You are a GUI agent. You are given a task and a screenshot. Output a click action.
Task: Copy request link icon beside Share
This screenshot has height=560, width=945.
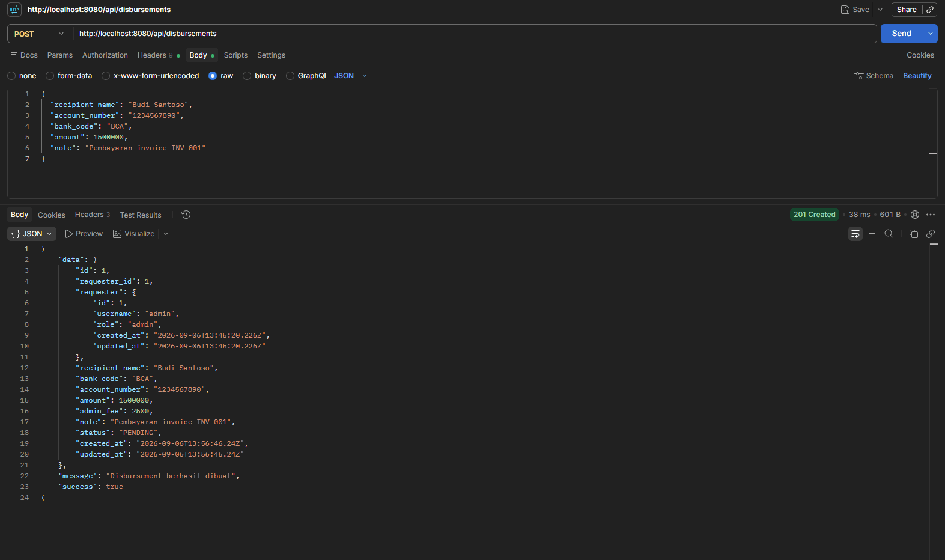click(930, 10)
